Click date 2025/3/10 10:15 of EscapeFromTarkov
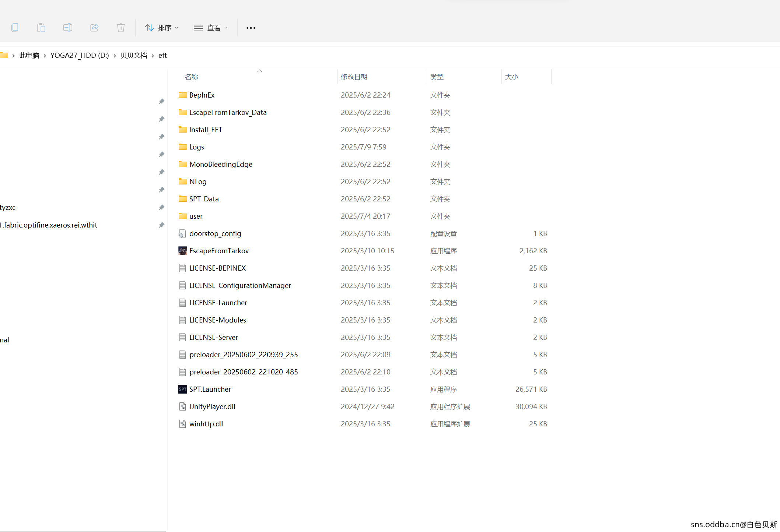 point(368,251)
